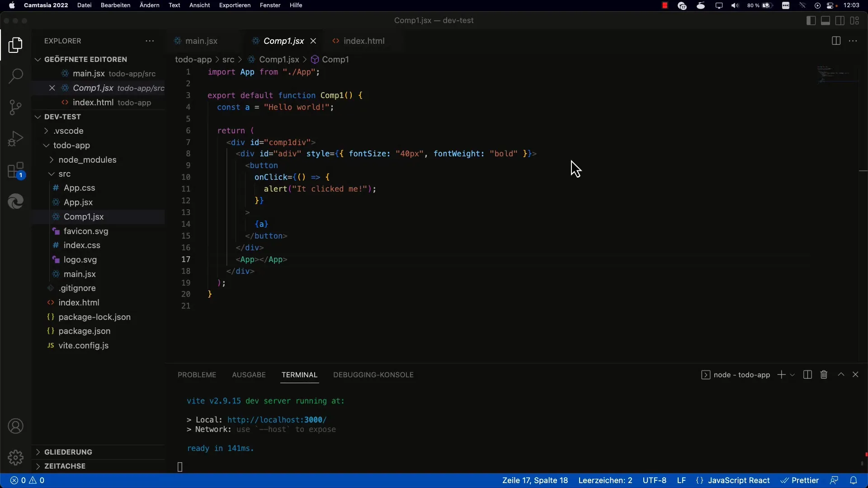868x488 pixels.
Task: Expand the ZEITACHSE section
Action: pos(38,466)
